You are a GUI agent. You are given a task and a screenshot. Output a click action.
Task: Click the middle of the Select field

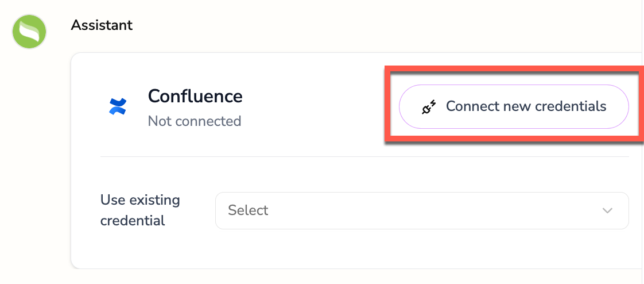[422, 210]
